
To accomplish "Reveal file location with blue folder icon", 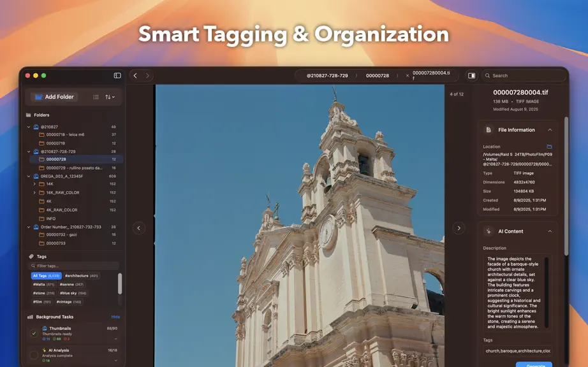I will pyautogui.click(x=549, y=147).
